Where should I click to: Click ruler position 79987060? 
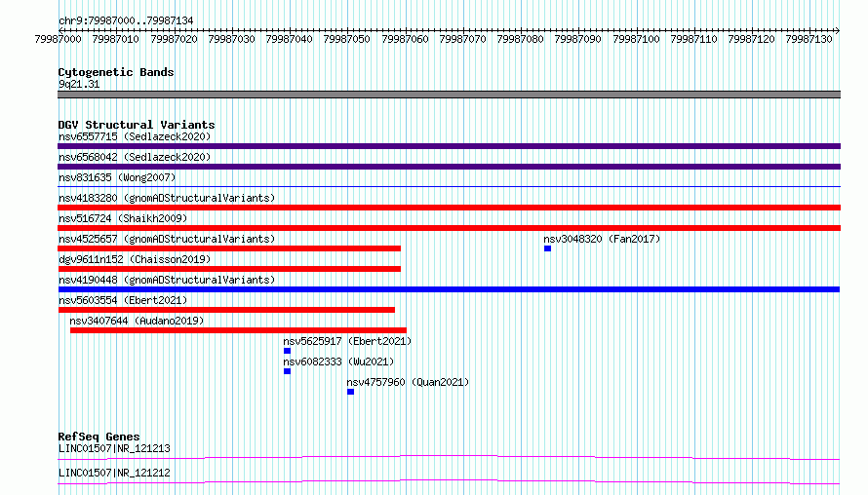point(404,39)
